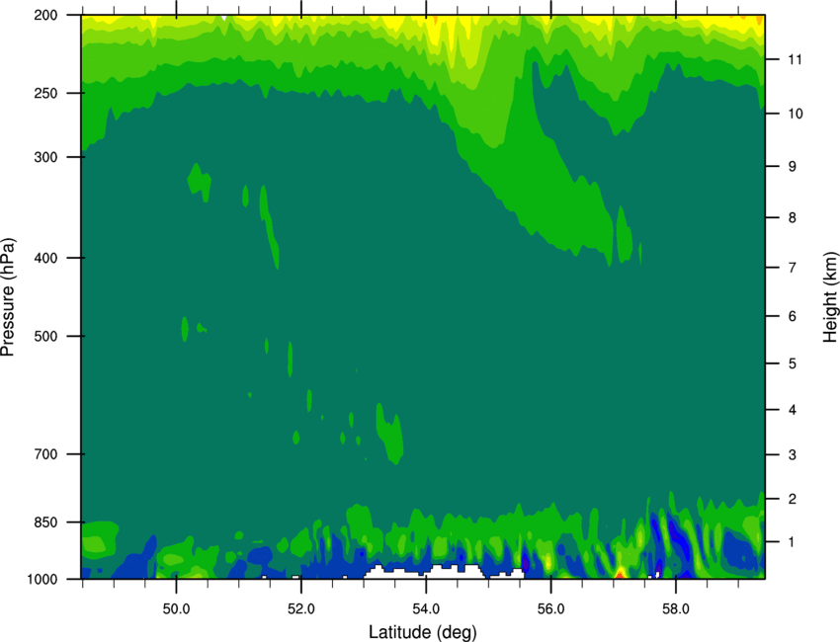Image resolution: width=840 pixels, height=642 pixels.
Task: Pick the 1 km height label
Action: click(x=792, y=542)
